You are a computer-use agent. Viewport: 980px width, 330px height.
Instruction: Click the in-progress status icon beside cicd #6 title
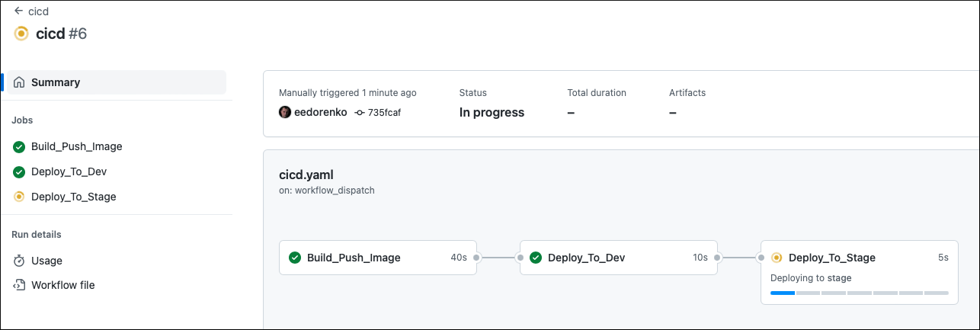(x=21, y=34)
